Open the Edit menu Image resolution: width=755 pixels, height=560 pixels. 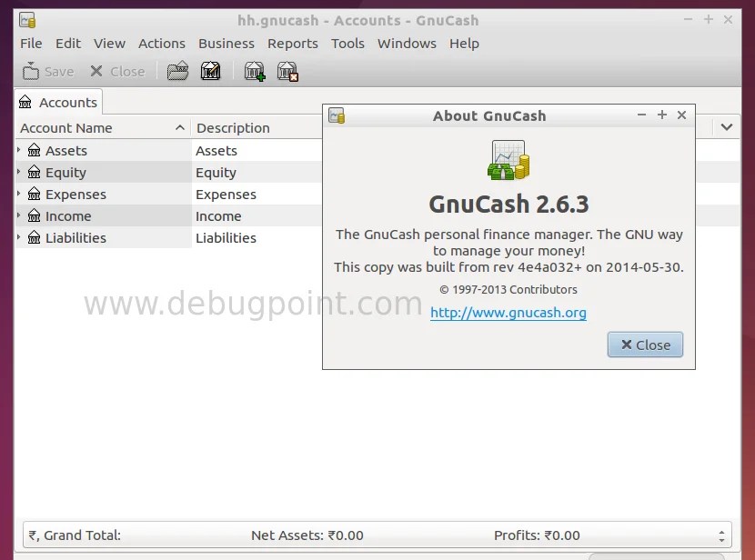(x=68, y=44)
